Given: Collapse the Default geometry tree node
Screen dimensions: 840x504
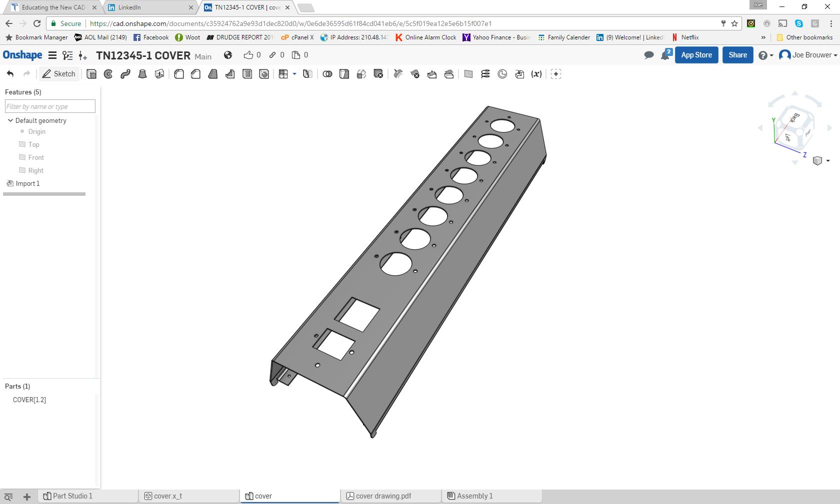Looking at the screenshot, I should 10,120.
